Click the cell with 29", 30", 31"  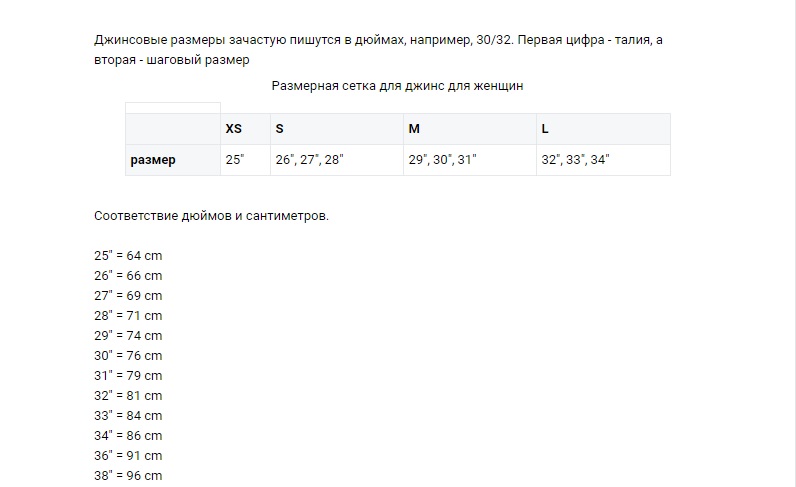click(x=468, y=160)
